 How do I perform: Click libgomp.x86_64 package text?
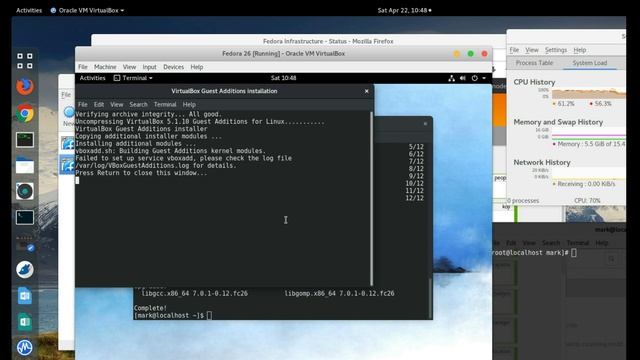point(339,293)
